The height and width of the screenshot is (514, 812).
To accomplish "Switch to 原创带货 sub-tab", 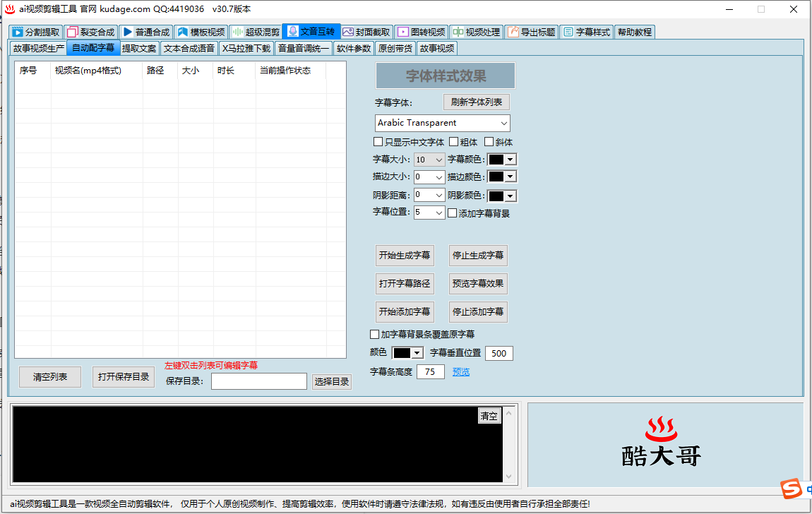I will click(x=395, y=48).
